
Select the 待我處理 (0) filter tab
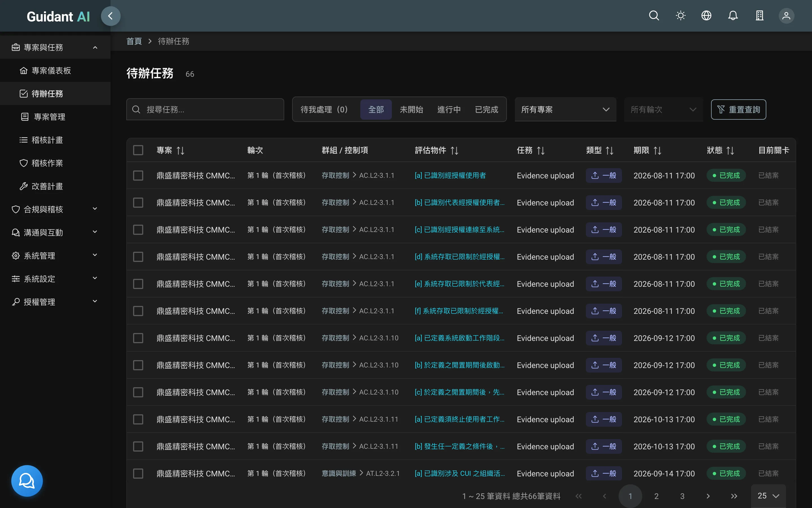coord(325,110)
